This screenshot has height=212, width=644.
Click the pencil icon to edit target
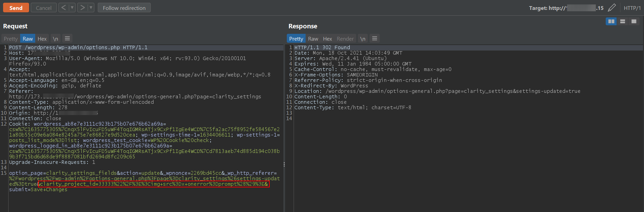click(612, 8)
